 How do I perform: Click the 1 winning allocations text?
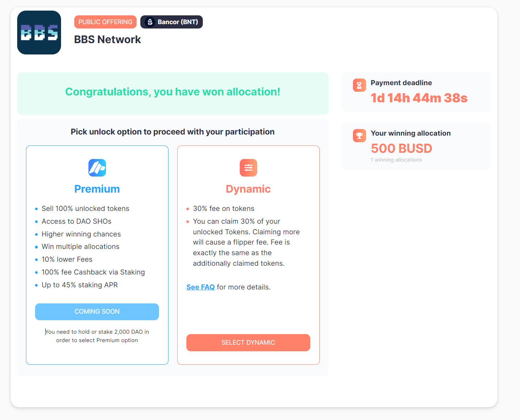[396, 160]
